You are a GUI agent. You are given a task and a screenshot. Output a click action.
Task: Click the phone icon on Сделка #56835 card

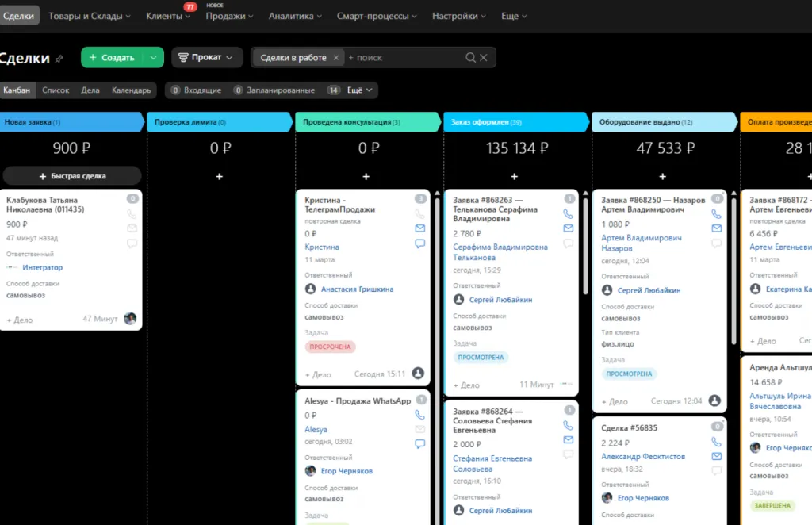click(716, 442)
